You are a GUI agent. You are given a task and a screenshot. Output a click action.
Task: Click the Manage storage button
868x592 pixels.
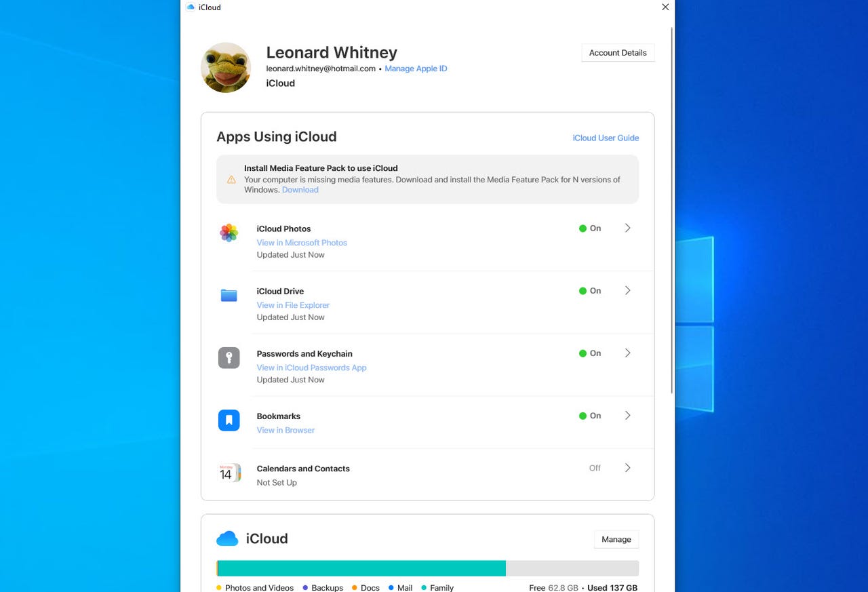click(616, 539)
